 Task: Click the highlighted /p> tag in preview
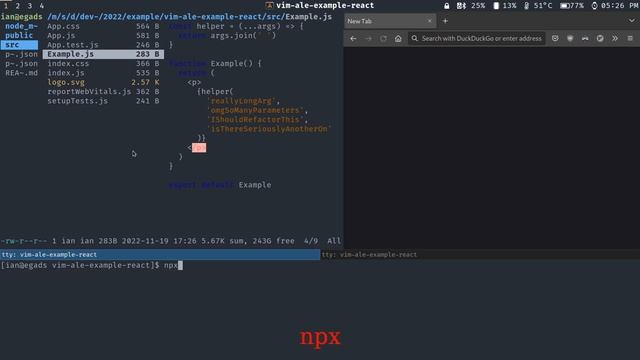pos(199,147)
